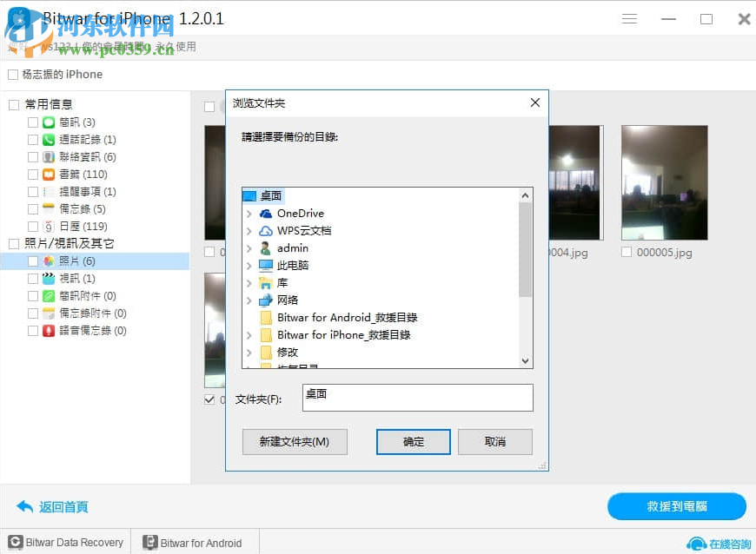Viewport: 756px width, 554px height.
Task: Click the 照片 photos icon in sidebar
Action: pyautogui.click(x=50, y=261)
